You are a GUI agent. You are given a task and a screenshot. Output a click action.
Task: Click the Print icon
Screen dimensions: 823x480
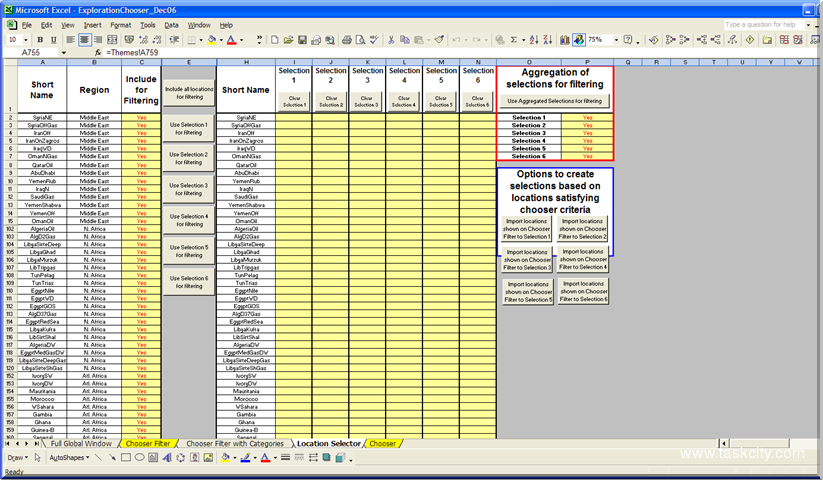coord(346,40)
